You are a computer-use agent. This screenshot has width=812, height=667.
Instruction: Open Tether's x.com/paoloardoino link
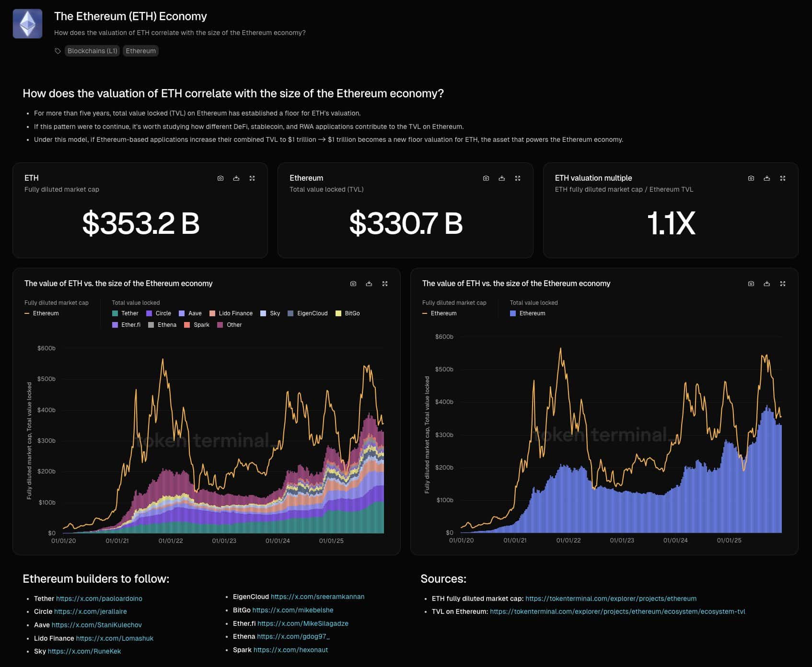[x=99, y=598]
